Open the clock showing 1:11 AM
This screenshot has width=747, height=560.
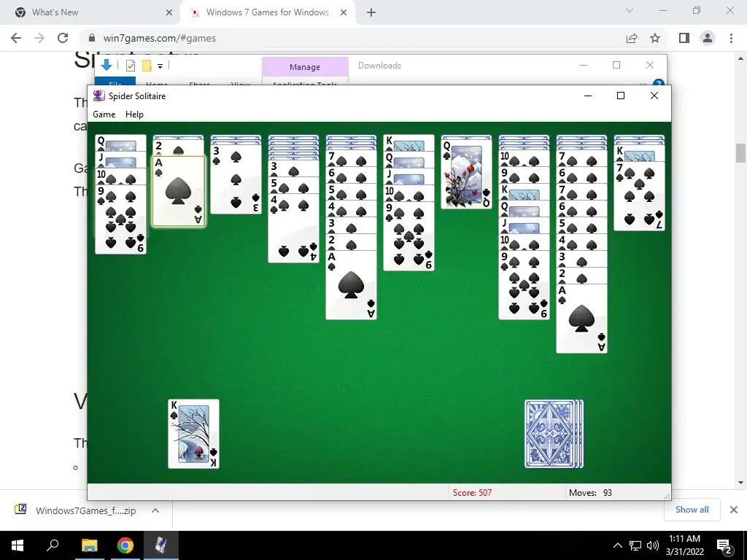pos(684,545)
